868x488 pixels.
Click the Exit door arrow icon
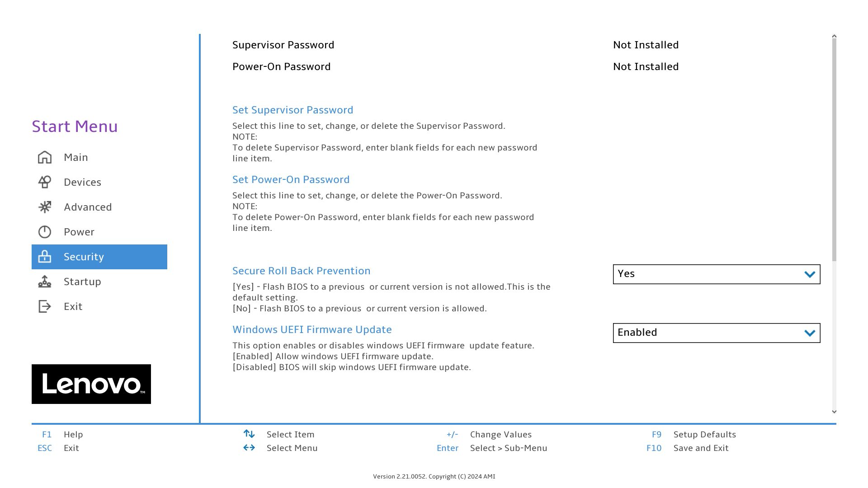(45, 306)
